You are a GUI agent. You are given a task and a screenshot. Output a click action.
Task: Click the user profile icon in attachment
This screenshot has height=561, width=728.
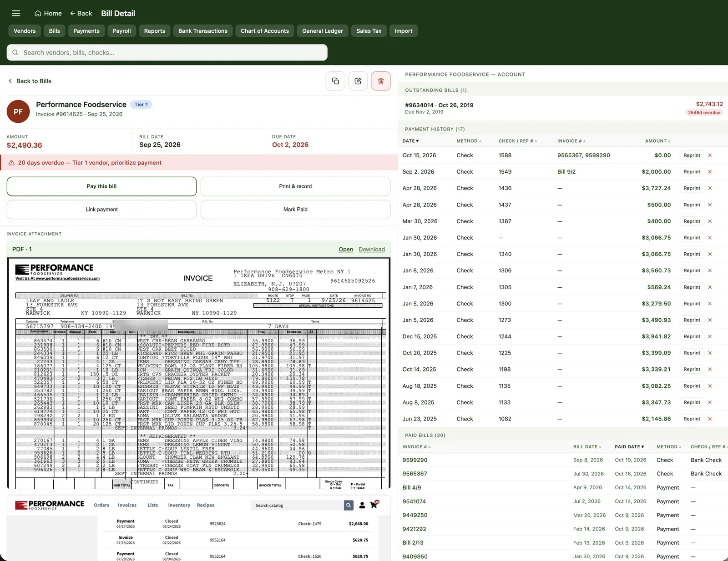pos(362,505)
